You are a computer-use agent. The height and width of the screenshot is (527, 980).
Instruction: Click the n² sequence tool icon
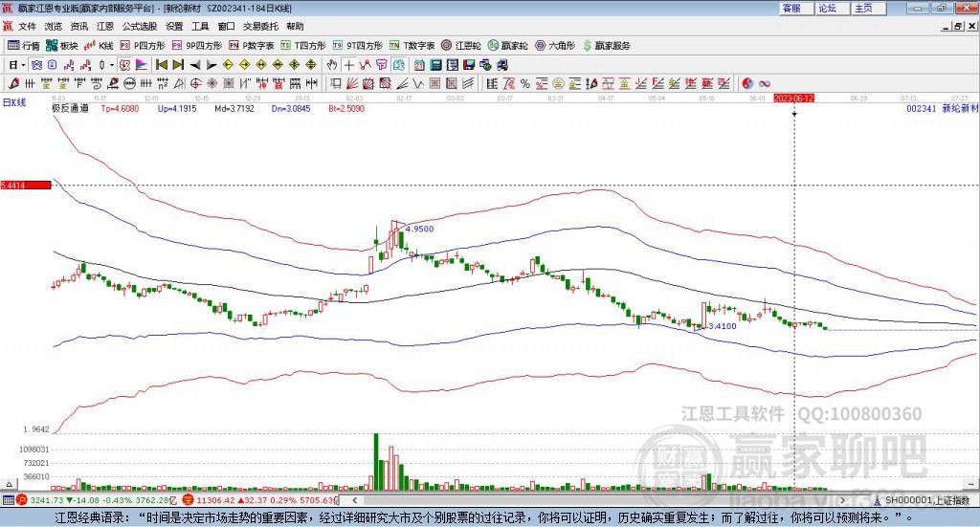pyautogui.click(x=163, y=83)
